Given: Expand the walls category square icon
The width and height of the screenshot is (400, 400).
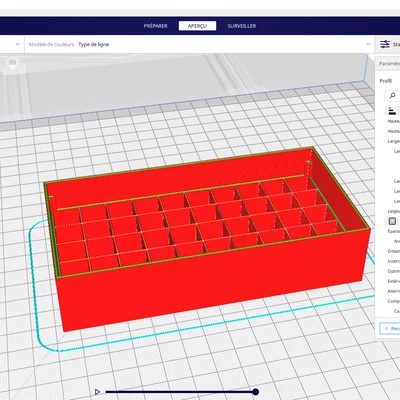Looking at the screenshot, I should click(392, 221).
